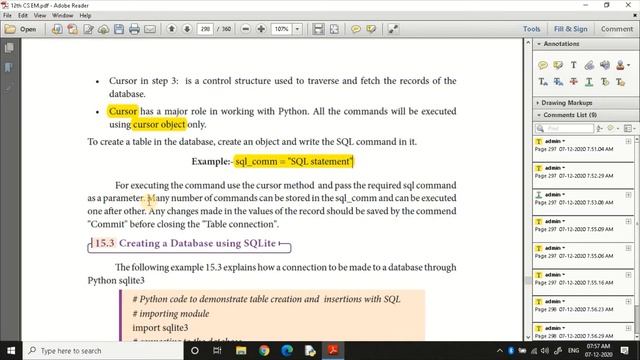Screen dimensions: 640x360
Task: Select the insert text at cursor tool
Action: coord(543,82)
